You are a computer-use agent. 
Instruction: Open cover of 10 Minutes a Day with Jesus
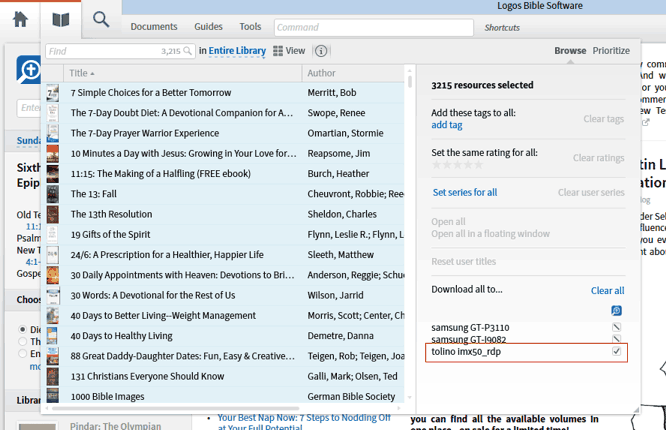53,153
